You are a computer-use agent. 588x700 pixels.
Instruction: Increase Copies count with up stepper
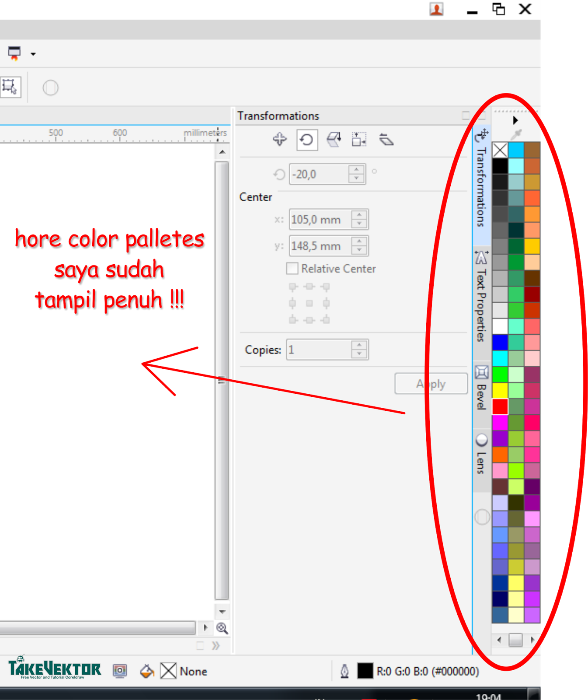359,345
